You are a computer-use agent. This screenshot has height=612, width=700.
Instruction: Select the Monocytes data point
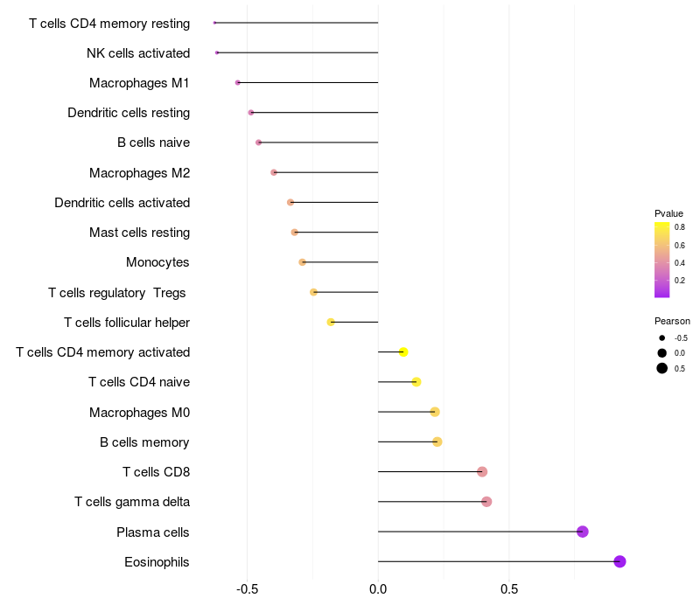[x=303, y=262]
